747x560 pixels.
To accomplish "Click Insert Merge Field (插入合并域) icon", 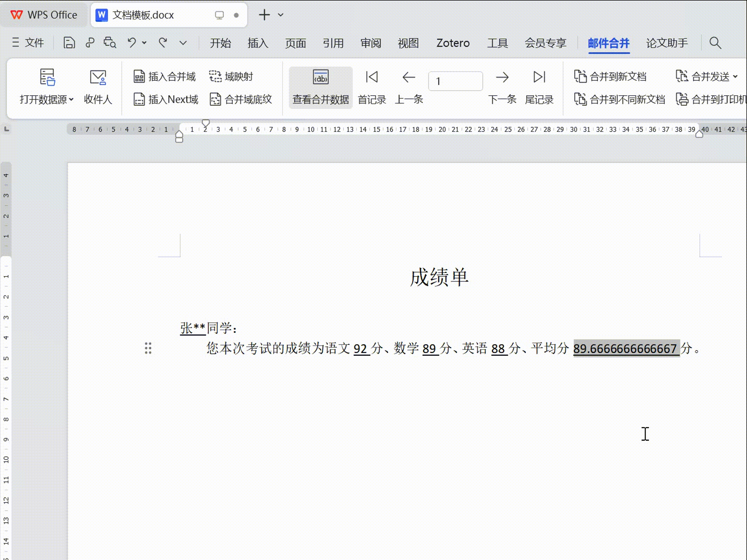I will (x=139, y=77).
